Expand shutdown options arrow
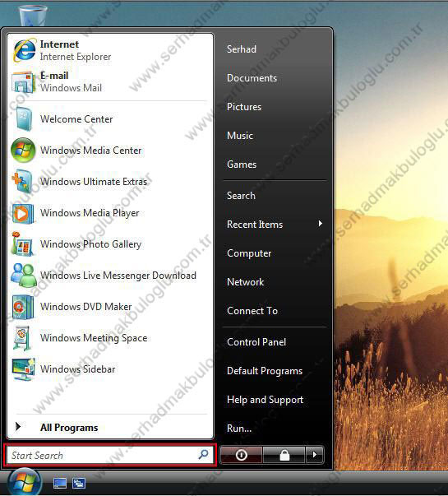The width and height of the screenshot is (448, 496). click(x=314, y=455)
